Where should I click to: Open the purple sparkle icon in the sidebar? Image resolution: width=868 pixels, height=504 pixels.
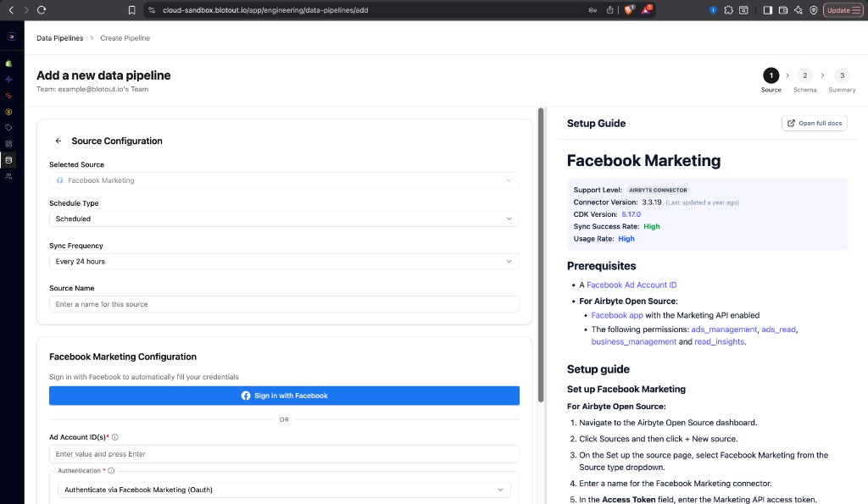click(8, 80)
